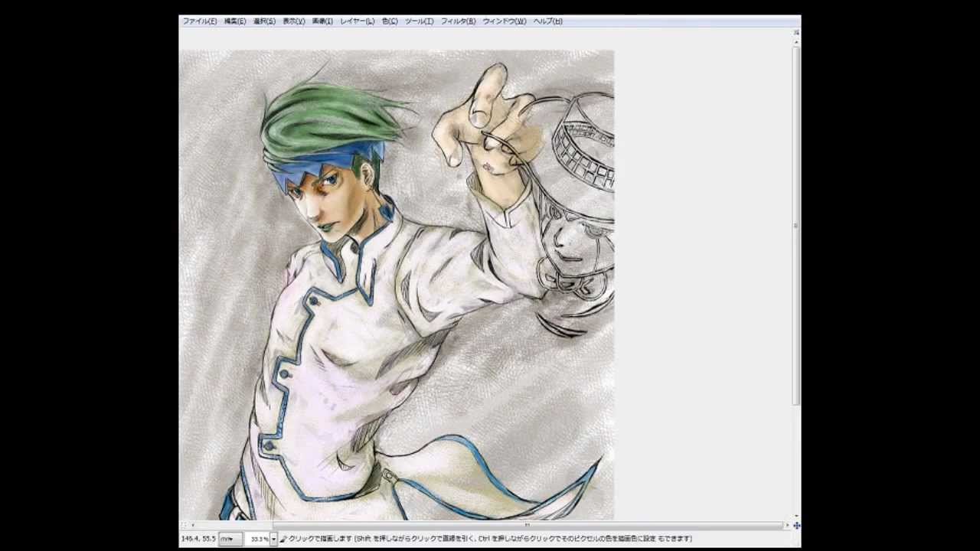The height and width of the screenshot is (551, 980).
Task: Click the horizontal scrollbar right arrow
Action: pos(788,525)
